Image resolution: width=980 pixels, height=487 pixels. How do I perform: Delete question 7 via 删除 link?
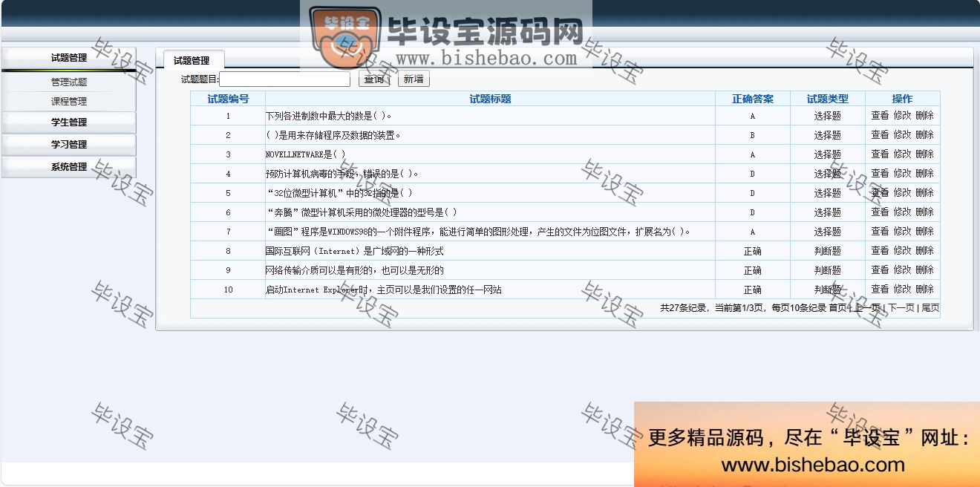(x=924, y=232)
